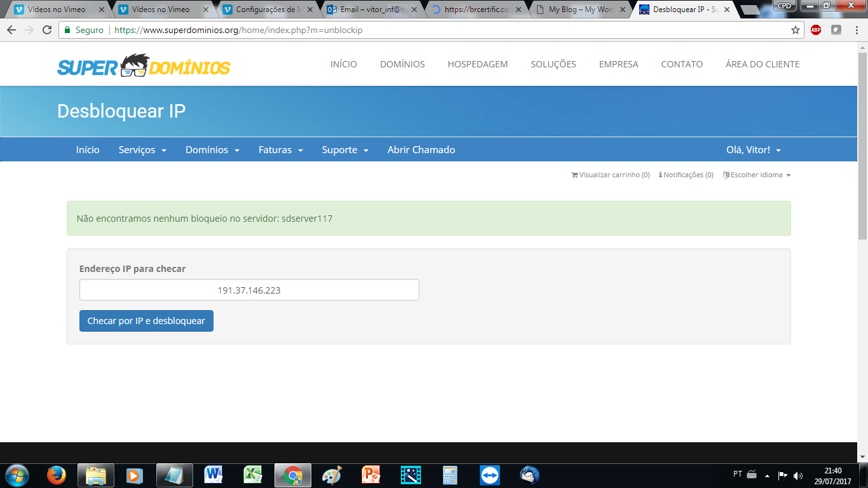868x488 pixels.
Task: Reload the page with the refresh icon
Action: pos(47,30)
